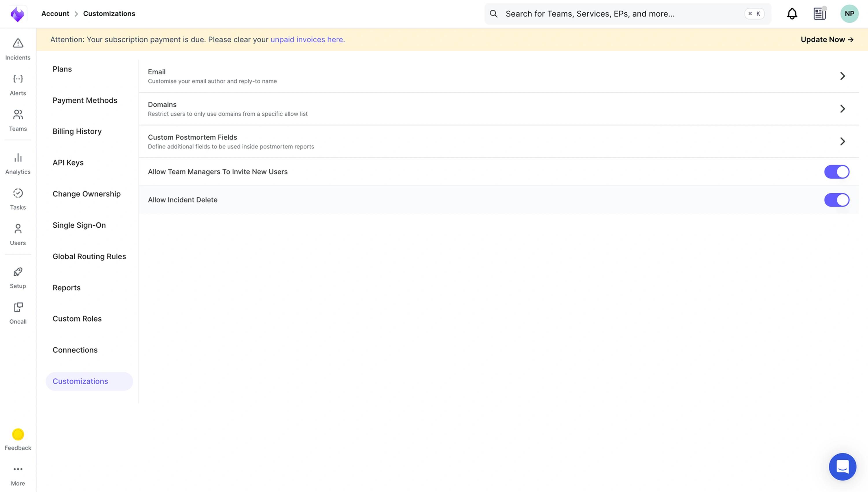Expand the Domains settings chevron
Viewport: 868px width, 492px height.
tap(842, 109)
